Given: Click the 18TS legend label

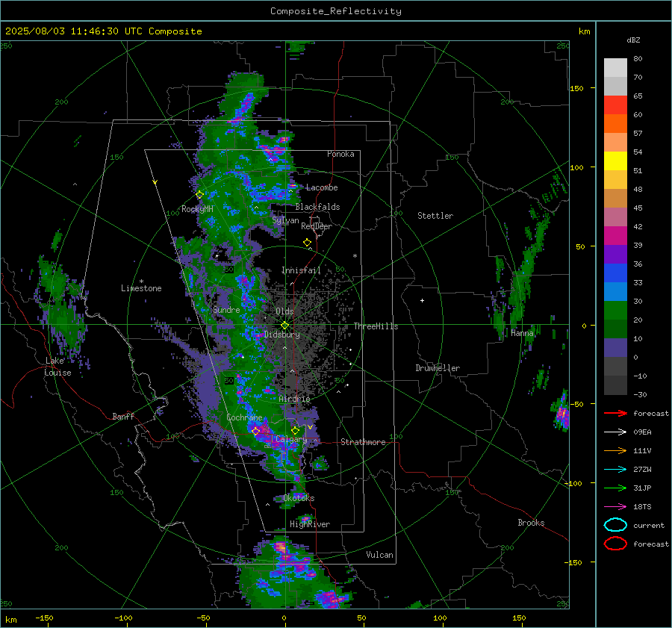Looking at the screenshot, I should (642, 507).
